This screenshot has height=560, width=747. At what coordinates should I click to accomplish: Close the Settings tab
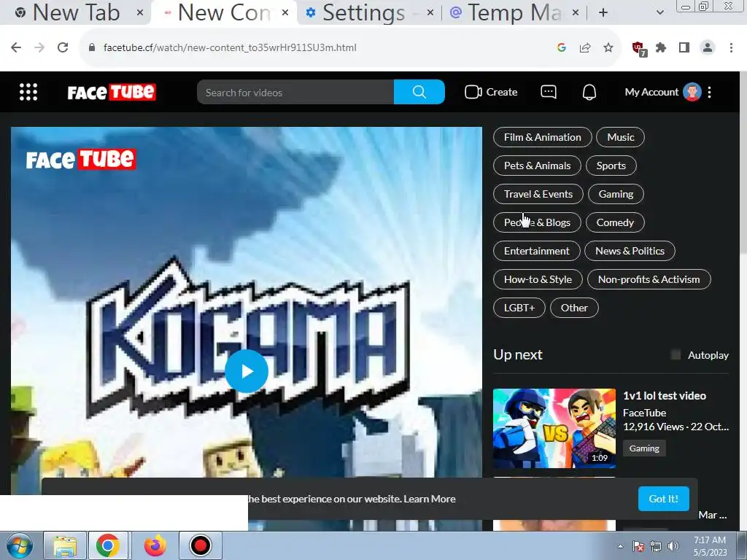click(430, 12)
